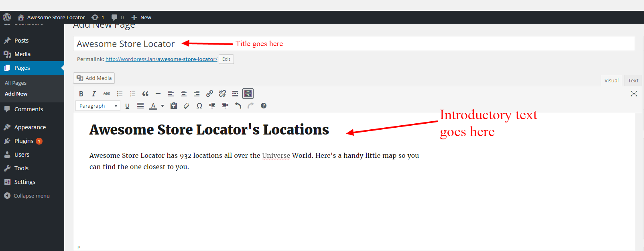Click the page title input field

coord(354,43)
